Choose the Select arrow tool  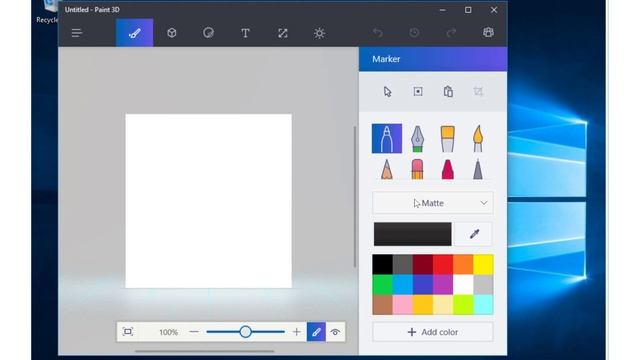pos(387,91)
